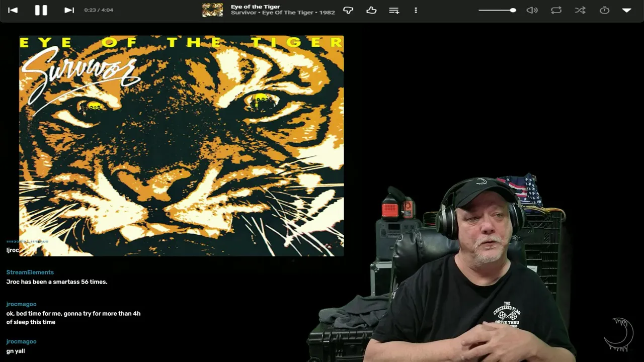Click the 'Survivor • Eye Of The Tiger • 1982' subtitle
Image resolution: width=644 pixels, height=362 pixels.
(x=283, y=13)
